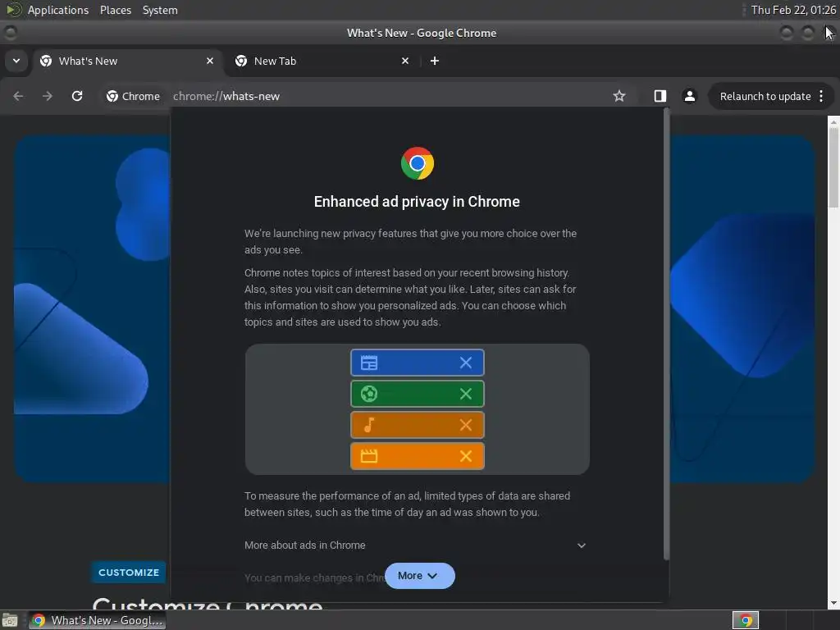Image resolution: width=840 pixels, height=630 pixels.
Task: Open a new tab with plus icon
Action: (x=435, y=61)
